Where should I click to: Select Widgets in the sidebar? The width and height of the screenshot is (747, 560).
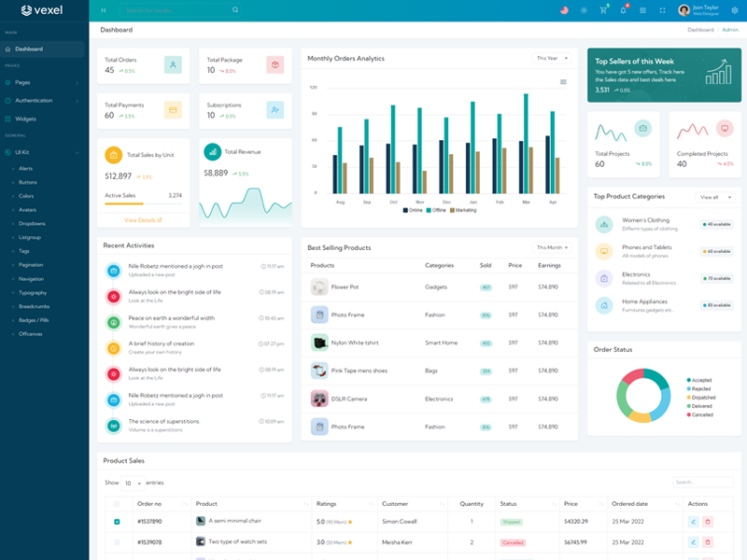tap(25, 119)
